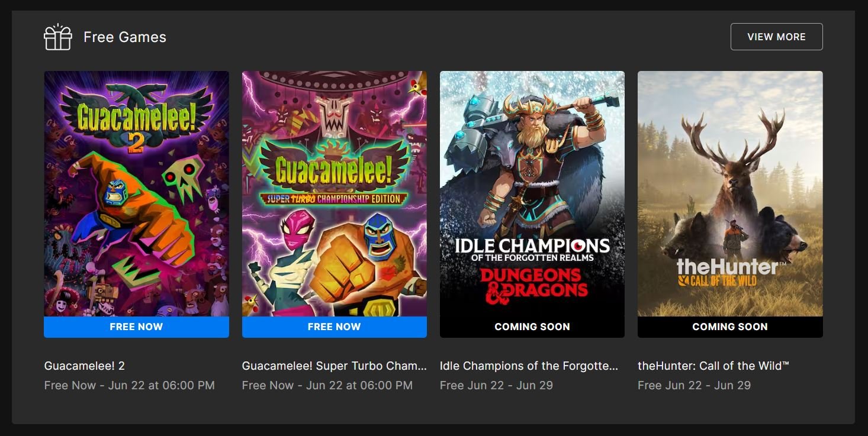
Task: Click Free Now date under Guacamelee! 2
Action: click(129, 385)
